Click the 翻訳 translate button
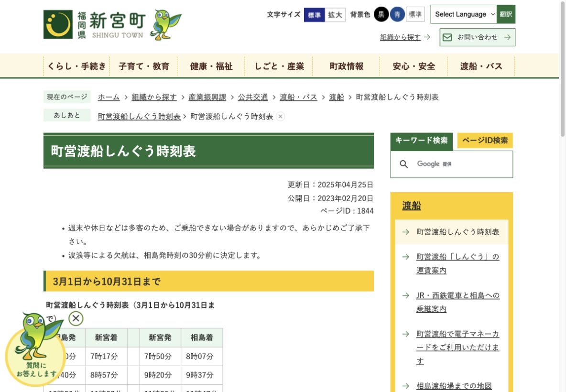The width and height of the screenshot is (566, 392). (x=506, y=14)
